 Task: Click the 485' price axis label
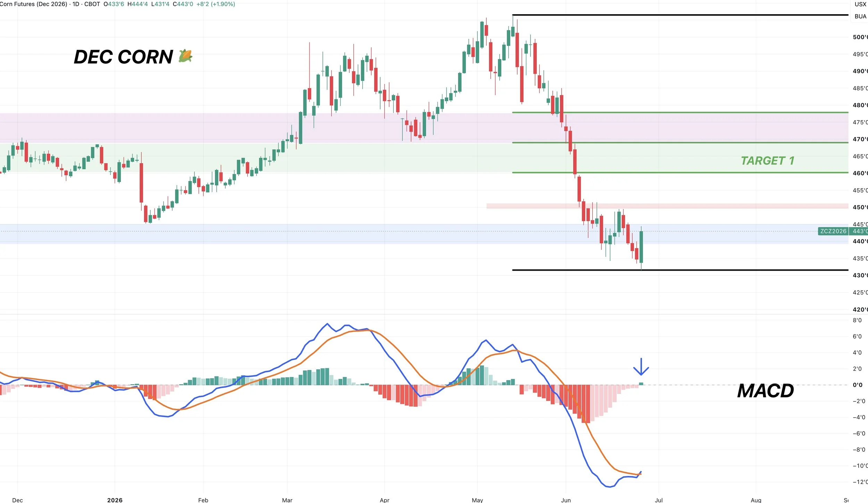pyautogui.click(x=860, y=88)
